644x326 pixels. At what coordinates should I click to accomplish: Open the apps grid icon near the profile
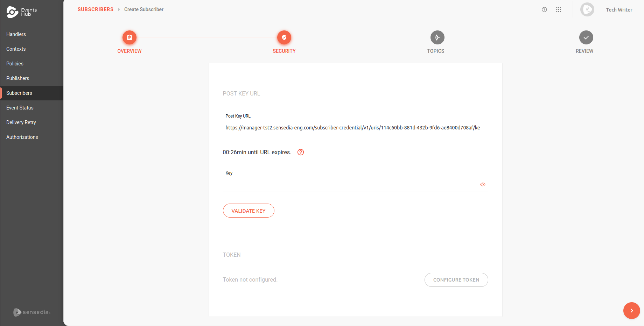coord(559,9)
